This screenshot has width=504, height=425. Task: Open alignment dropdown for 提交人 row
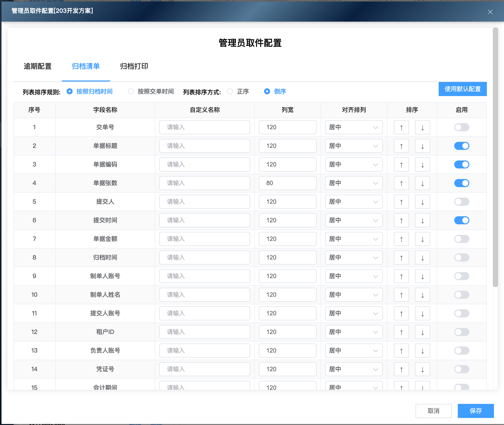click(x=354, y=202)
